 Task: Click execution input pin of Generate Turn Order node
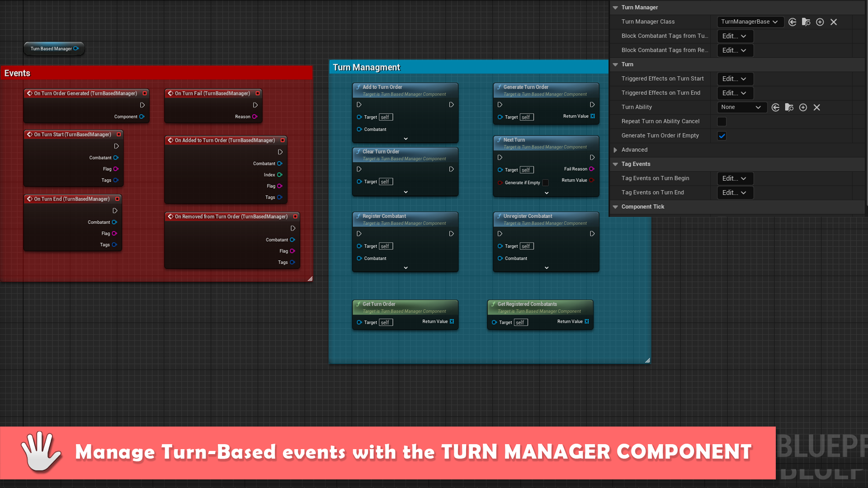[500, 105]
